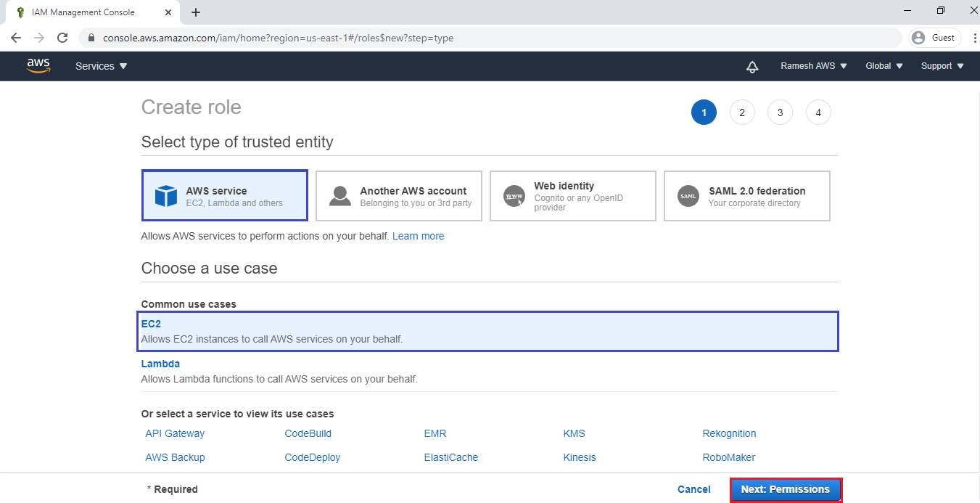
Task: Click the 'Common use cases' label
Action: pyautogui.click(x=189, y=304)
